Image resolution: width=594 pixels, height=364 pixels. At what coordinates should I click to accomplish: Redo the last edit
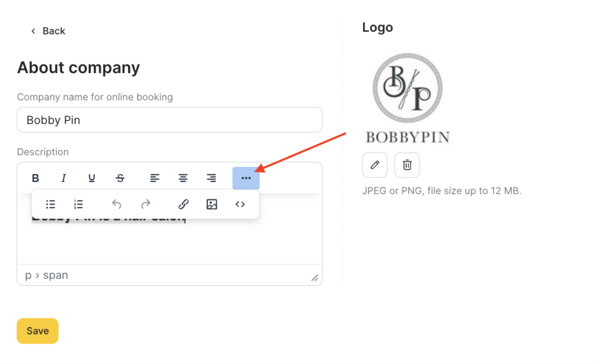(x=146, y=204)
